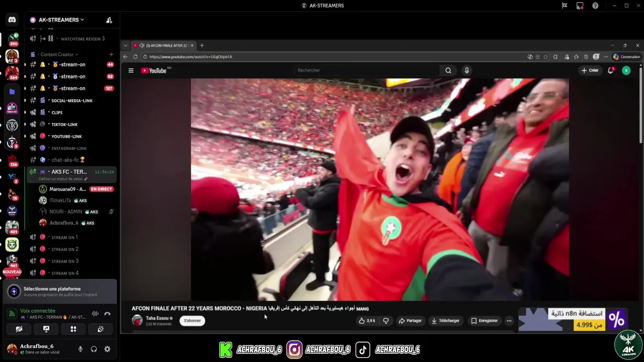Like the video with 3,9 k likes
The image size is (644, 362).
[x=367, y=321]
